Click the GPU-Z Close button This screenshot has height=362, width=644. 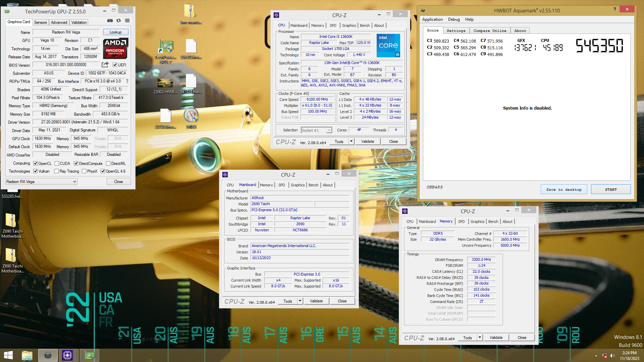pyautogui.click(x=118, y=182)
